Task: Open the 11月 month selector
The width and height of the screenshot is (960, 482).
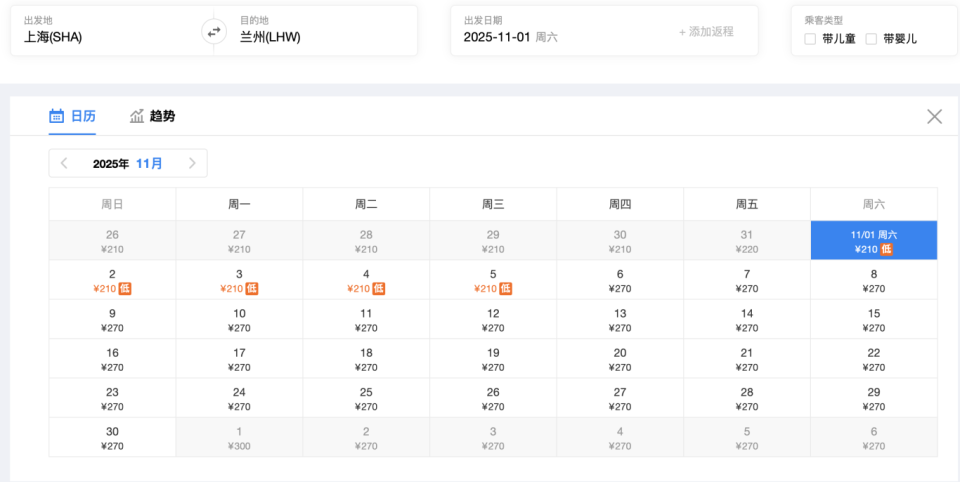Action: pos(150,163)
